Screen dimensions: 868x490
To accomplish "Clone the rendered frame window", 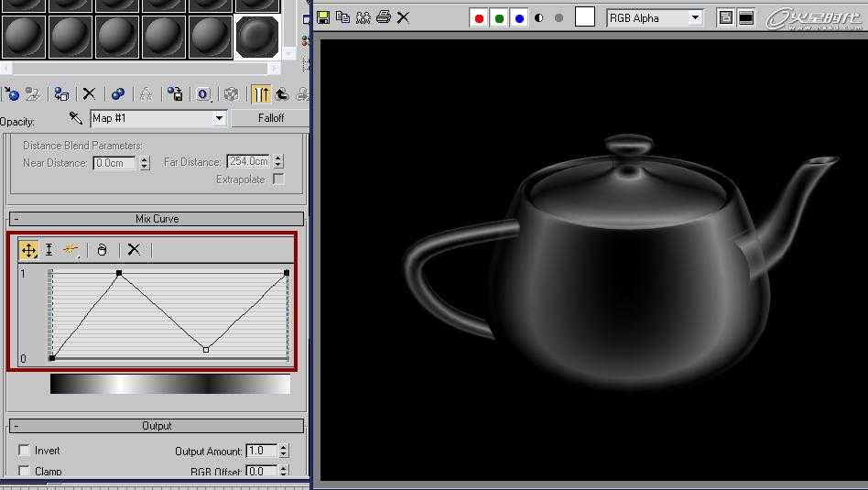I will (x=363, y=17).
